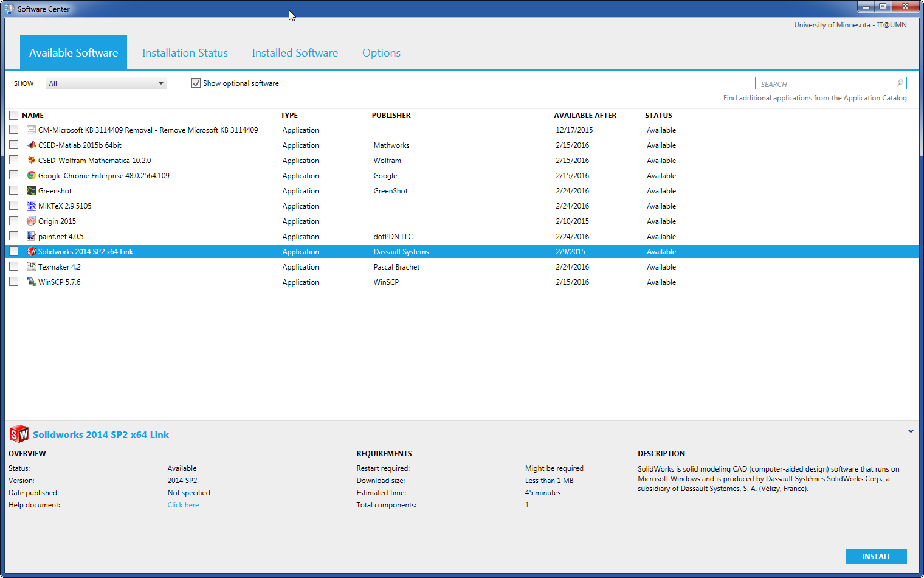Click the Solidworks 2014 SP2 x64 Link title
This screenshot has height=578, width=924.
[101, 434]
